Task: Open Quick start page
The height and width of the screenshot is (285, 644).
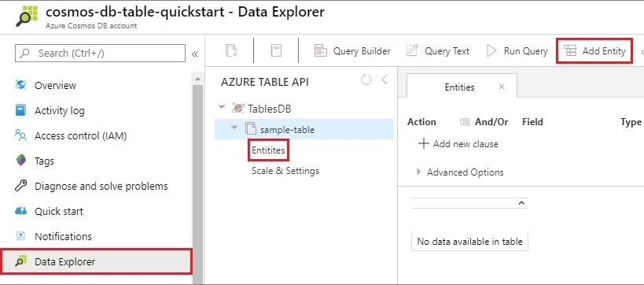Action: (x=59, y=211)
